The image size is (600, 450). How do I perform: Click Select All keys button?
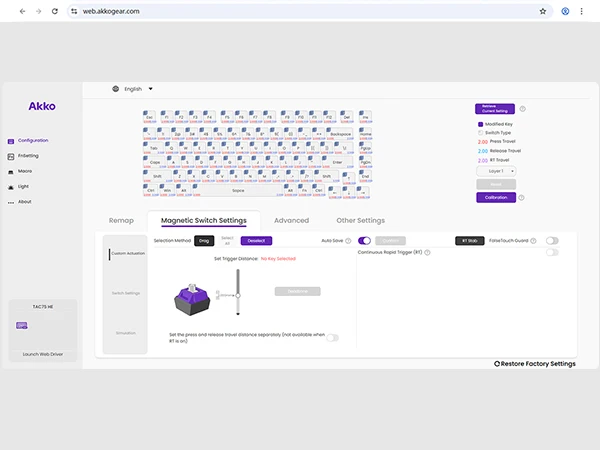[227, 241]
